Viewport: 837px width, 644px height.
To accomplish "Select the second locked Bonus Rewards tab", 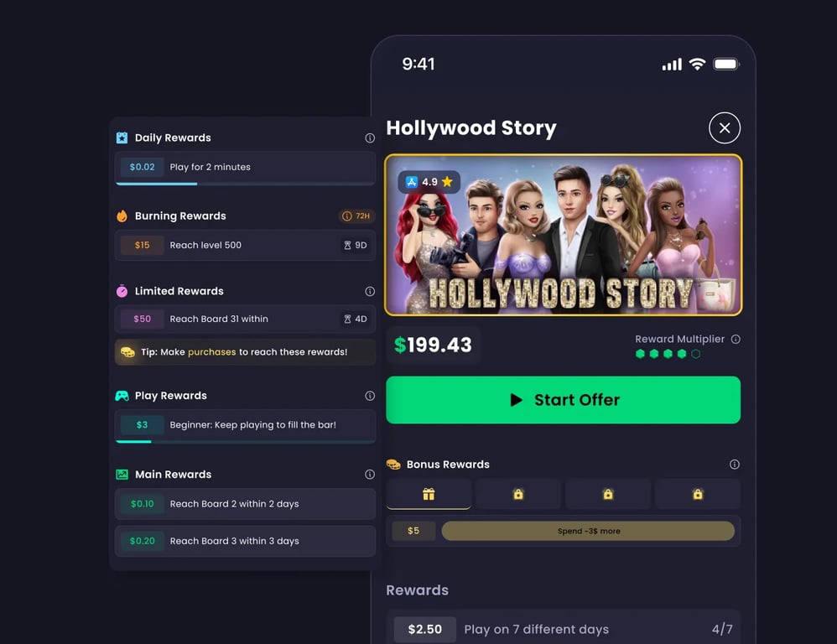I will (518, 494).
